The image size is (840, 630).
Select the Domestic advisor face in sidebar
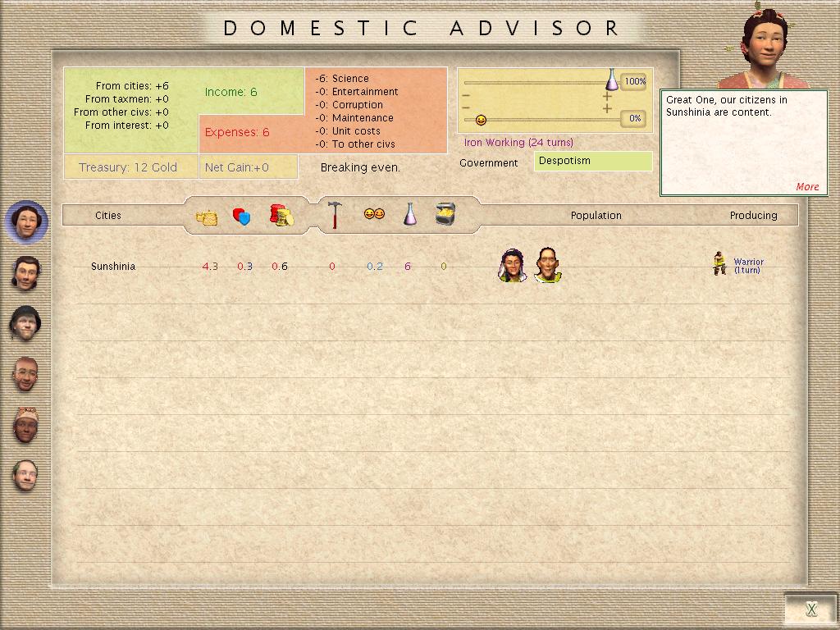pos(26,222)
